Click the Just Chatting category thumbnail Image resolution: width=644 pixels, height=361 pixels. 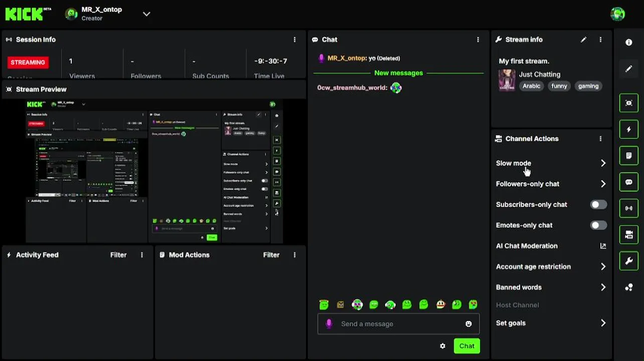507,80
